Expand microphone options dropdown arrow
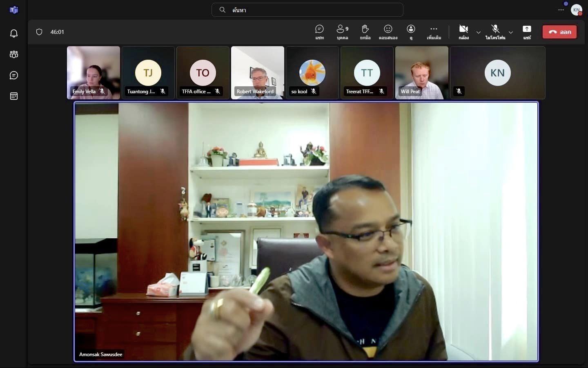The height and width of the screenshot is (368, 588). click(x=511, y=32)
